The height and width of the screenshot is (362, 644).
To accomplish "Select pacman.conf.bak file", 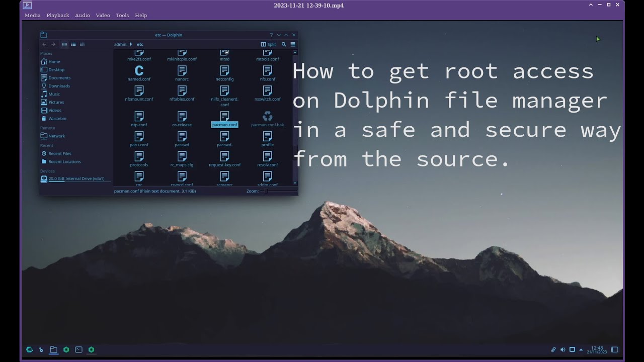I will (268, 119).
